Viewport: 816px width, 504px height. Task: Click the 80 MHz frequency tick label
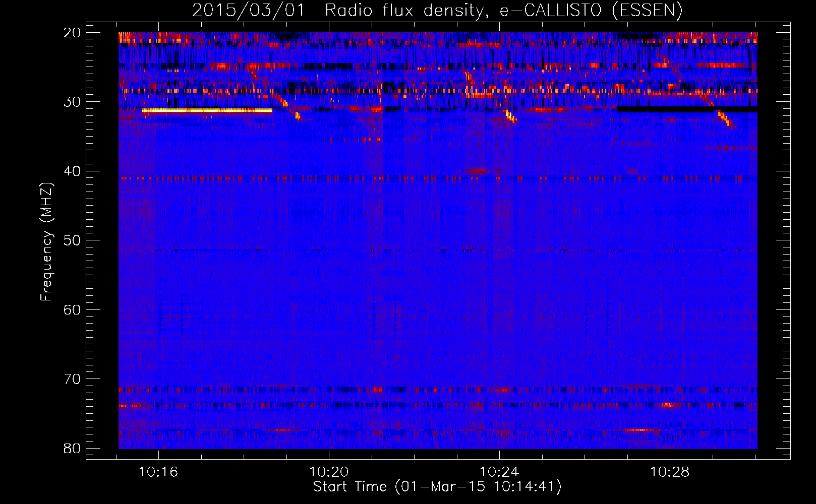(72, 449)
